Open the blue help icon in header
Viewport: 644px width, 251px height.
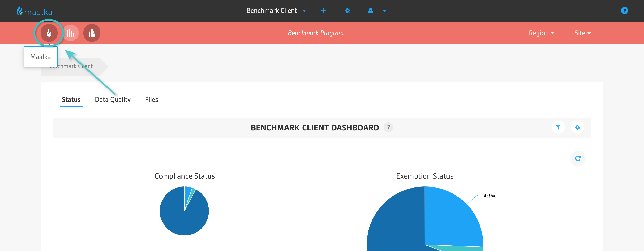pyautogui.click(x=624, y=10)
